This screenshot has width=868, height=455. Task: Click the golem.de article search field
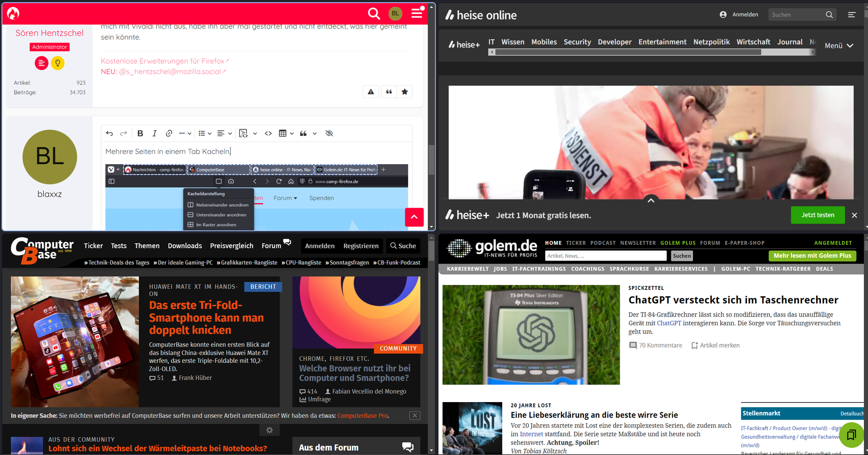point(606,256)
